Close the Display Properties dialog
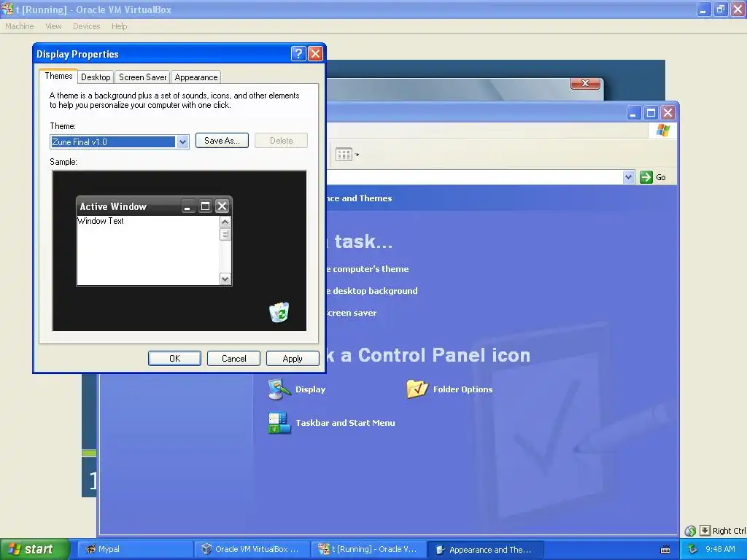The height and width of the screenshot is (560, 747). [x=315, y=53]
